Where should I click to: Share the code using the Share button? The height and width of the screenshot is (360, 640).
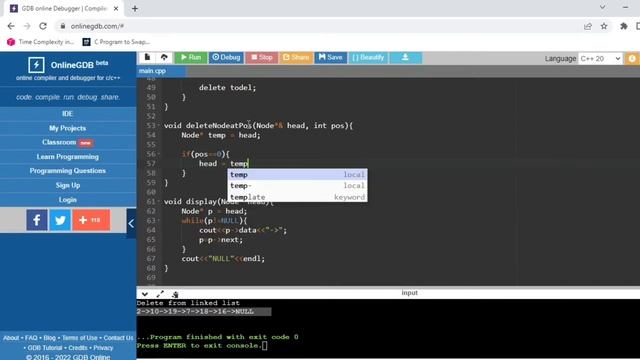point(296,58)
